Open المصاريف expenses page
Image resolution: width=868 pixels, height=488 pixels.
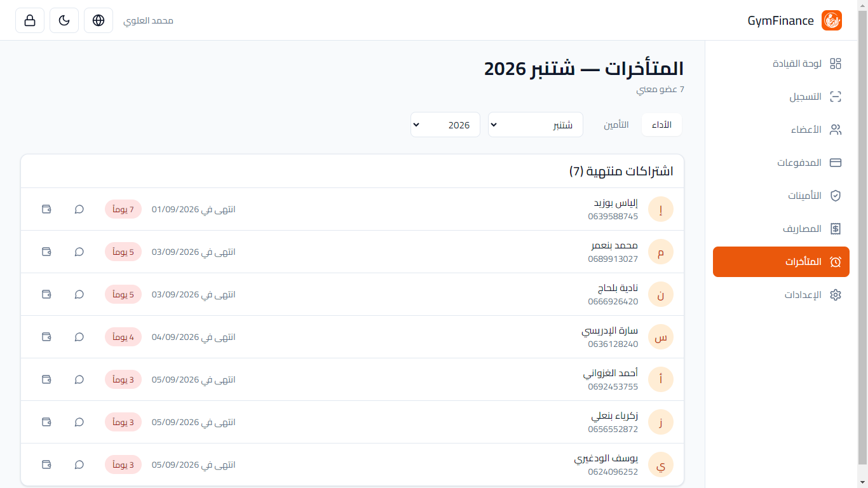(x=781, y=229)
